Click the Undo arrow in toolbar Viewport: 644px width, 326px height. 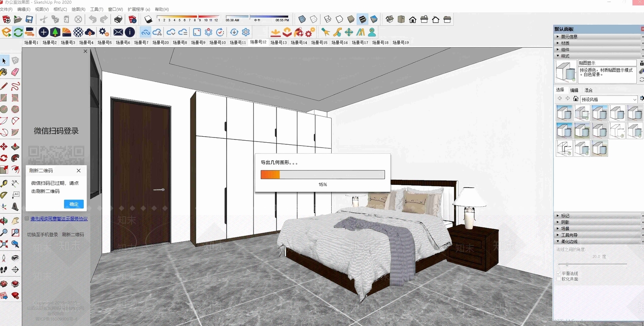click(93, 19)
